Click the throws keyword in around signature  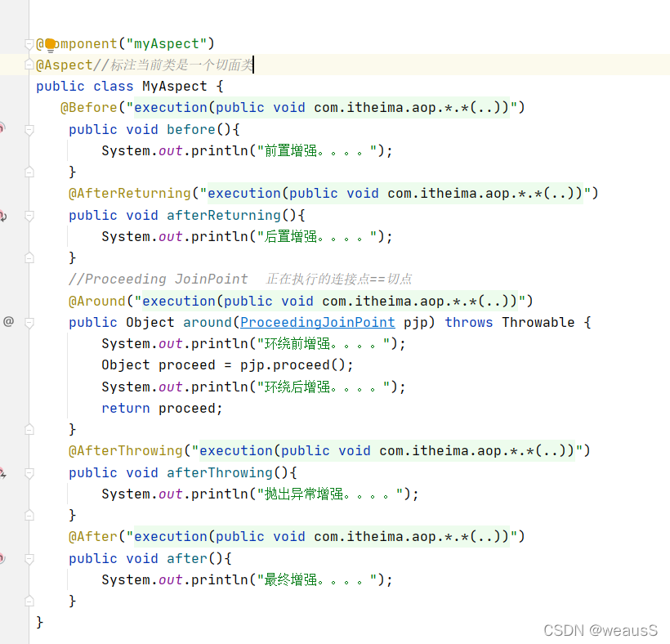(469, 323)
